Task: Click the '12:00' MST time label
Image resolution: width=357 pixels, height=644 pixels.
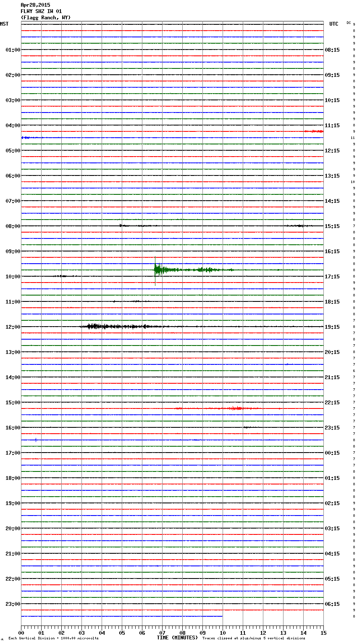Action: tap(13, 327)
